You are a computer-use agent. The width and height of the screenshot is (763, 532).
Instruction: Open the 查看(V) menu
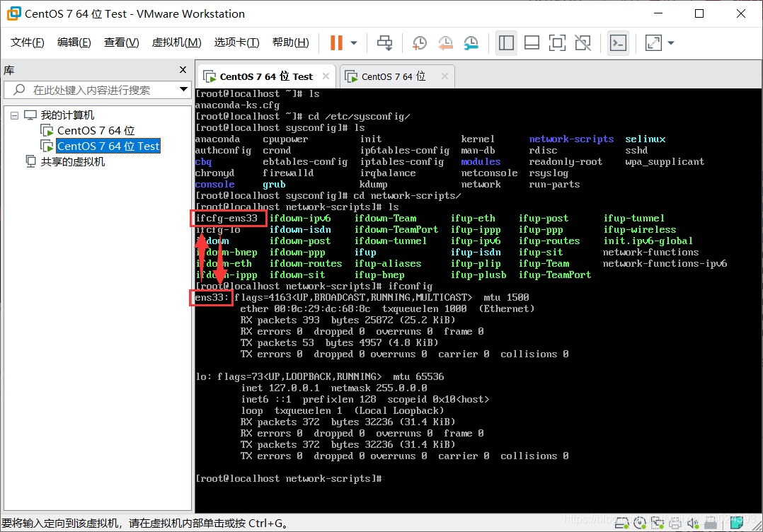tap(121, 42)
